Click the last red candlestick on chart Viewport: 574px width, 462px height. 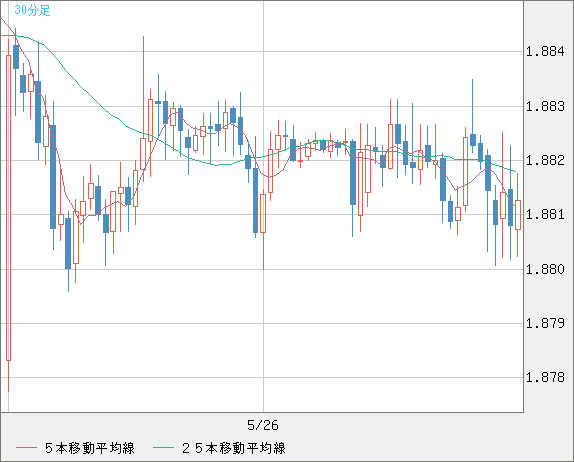click(518, 215)
